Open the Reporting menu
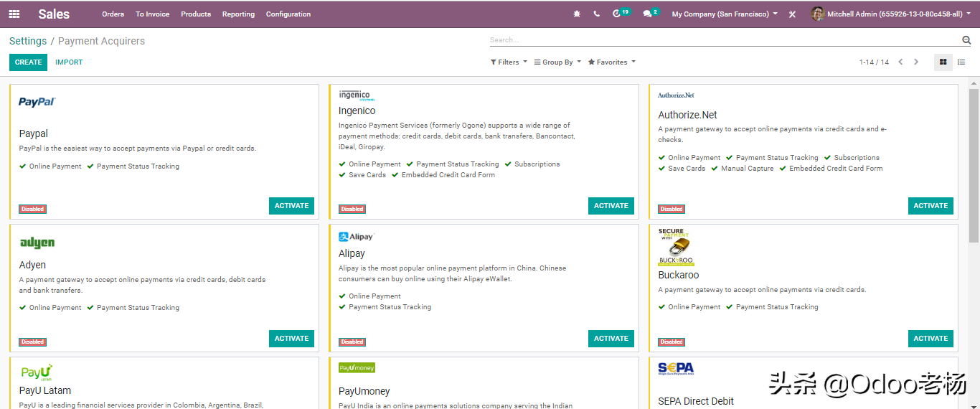This screenshot has height=409, width=980. click(x=238, y=14)
